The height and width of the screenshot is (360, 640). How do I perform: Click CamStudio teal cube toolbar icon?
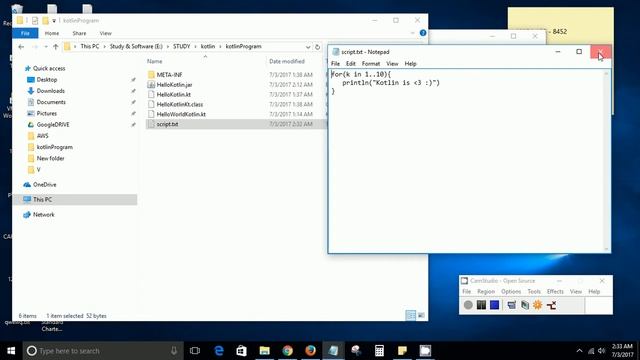pyautogui.click(x=525, y=305)
